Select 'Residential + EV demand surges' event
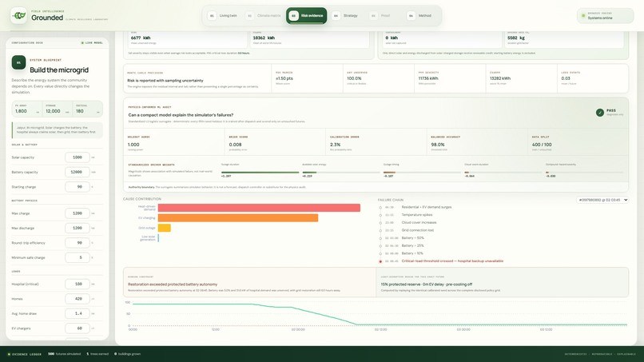Screen dimensions: 644x362 (x=427, y=207)
